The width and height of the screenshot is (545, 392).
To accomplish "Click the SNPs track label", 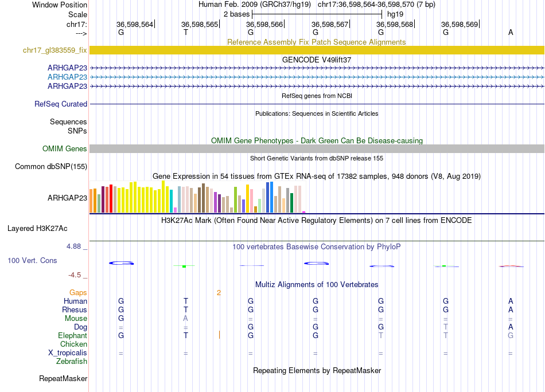I will pyautogui.click(x=77, y=131).
